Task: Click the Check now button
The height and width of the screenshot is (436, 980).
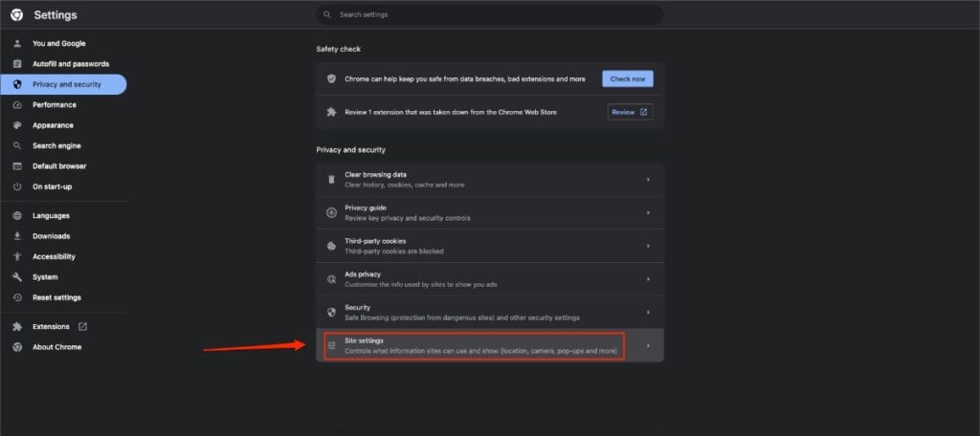Action: click(x=628, y=78)
